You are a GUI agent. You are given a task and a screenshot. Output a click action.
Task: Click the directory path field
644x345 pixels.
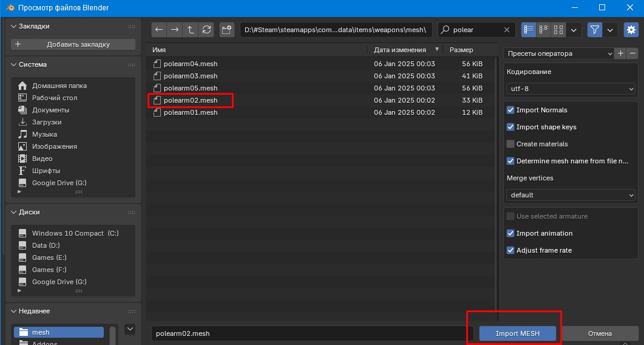(336, 30)
